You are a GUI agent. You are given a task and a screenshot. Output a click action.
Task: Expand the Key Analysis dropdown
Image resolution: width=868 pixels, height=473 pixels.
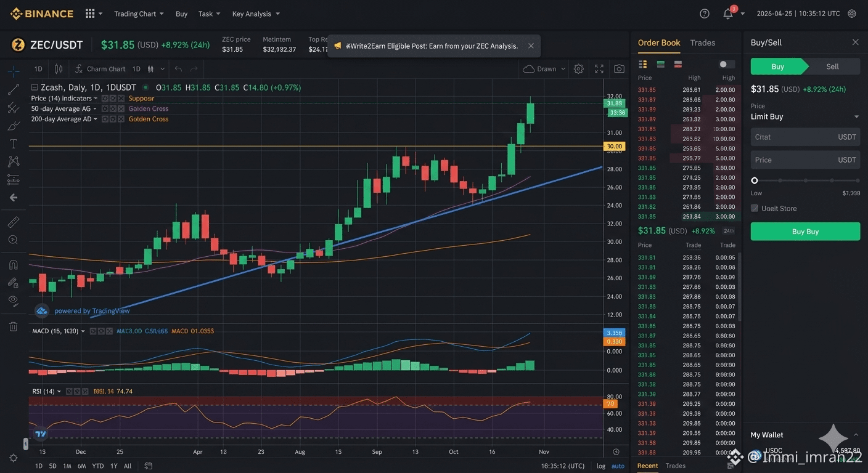click(x=256, y=14)
